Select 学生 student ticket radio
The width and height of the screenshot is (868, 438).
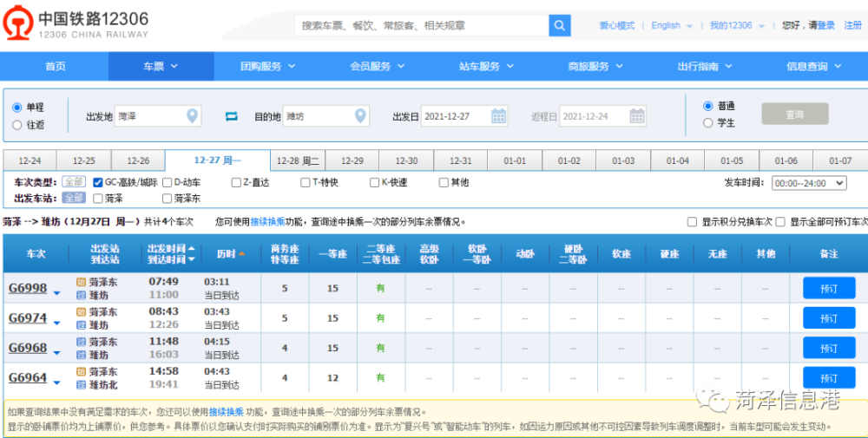click(708, 123)
